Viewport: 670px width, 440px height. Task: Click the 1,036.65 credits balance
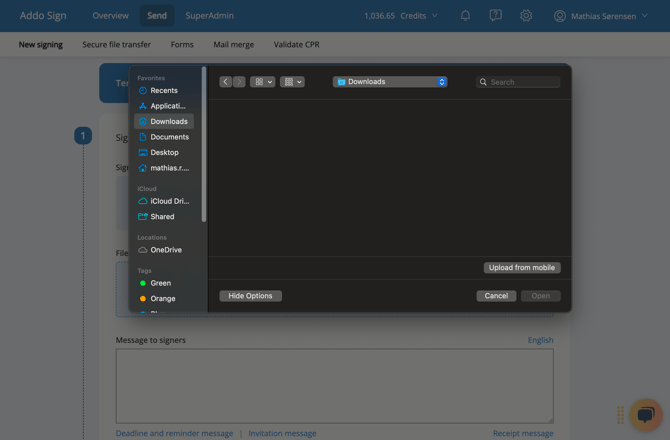coord(379,16)
